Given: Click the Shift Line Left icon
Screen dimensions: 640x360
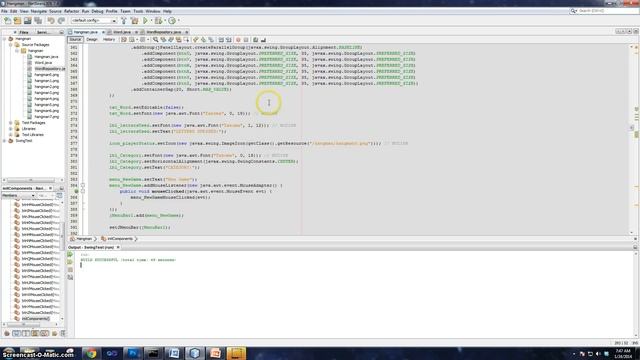Looking at the screenshot, I should pyautogui.click(x=221, y=40).
